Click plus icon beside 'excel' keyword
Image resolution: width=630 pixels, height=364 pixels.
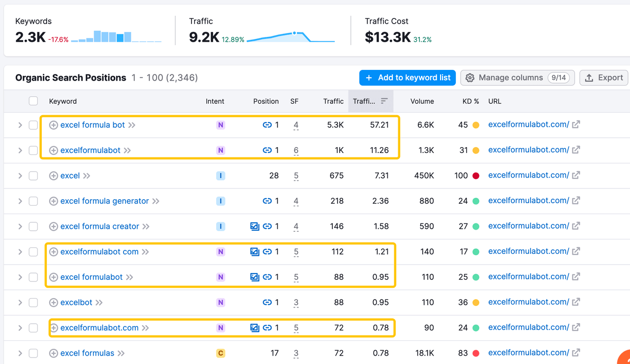coord(54,176)
